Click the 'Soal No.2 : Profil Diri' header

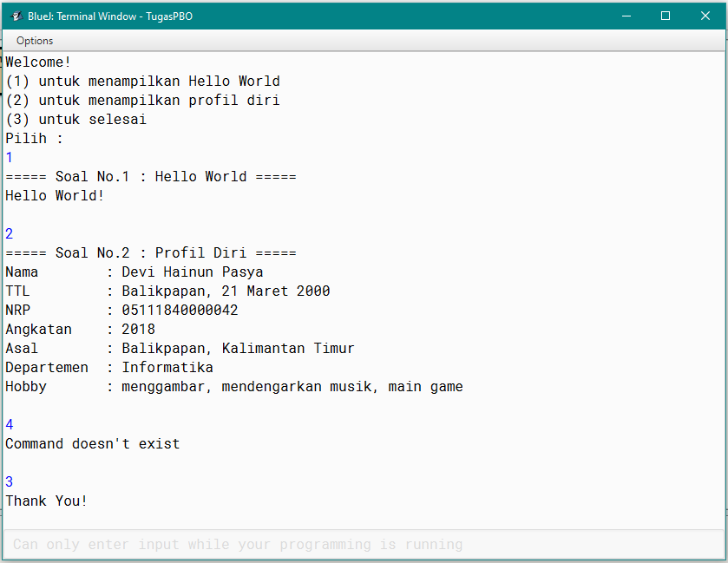(149, 252)
